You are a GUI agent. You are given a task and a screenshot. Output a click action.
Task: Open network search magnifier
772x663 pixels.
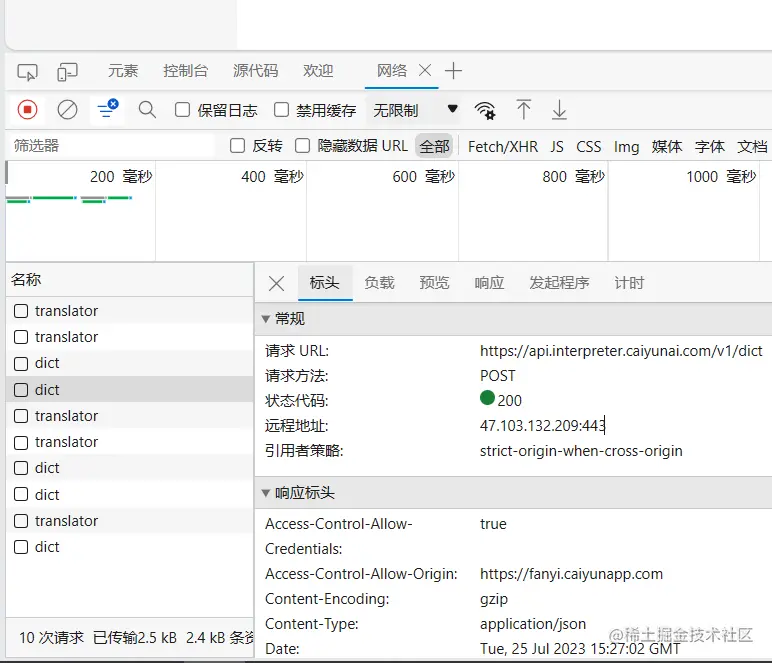pos(147,109)
